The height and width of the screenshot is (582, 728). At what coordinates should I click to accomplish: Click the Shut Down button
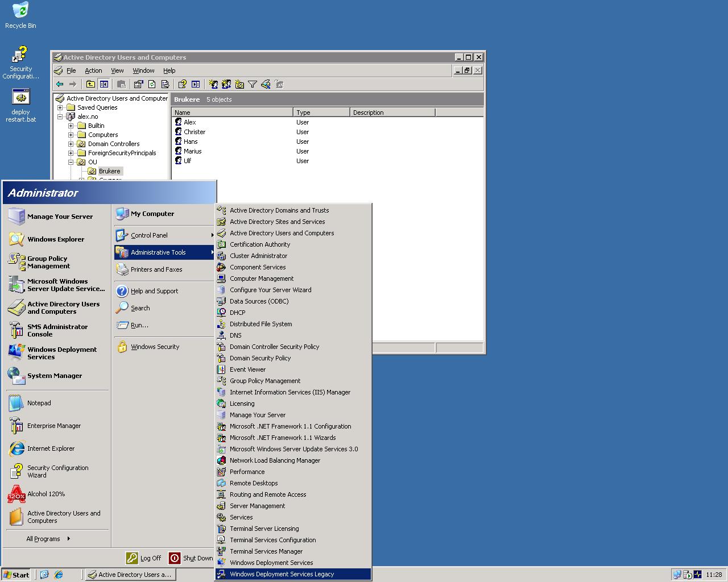point(191,558)
